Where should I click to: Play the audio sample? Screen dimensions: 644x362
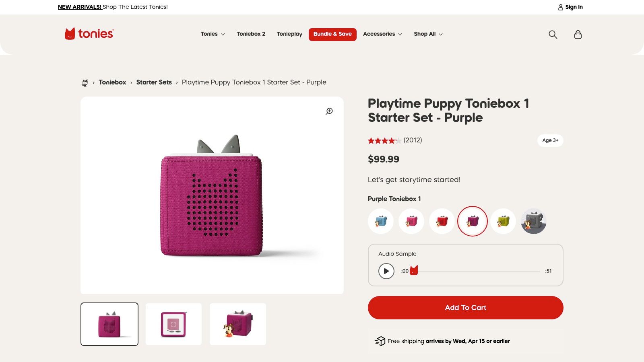coord(386,271)
